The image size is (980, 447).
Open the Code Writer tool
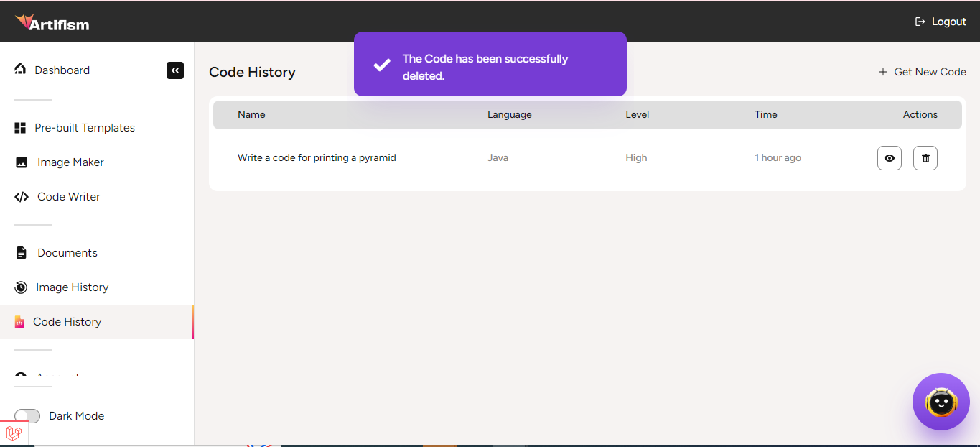[68, 197]
